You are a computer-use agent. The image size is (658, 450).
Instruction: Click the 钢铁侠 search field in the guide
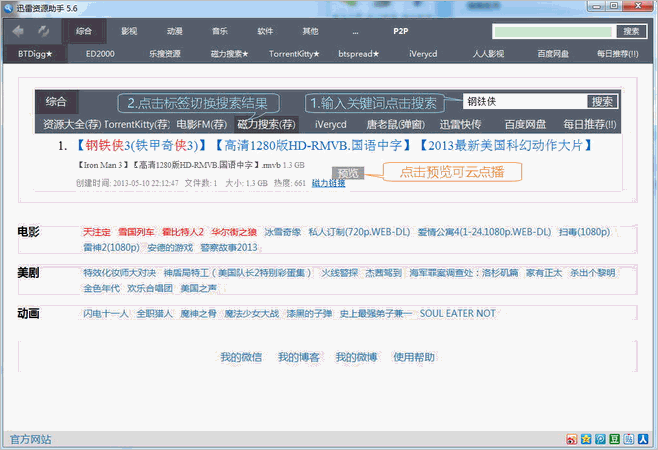[525, 101]
